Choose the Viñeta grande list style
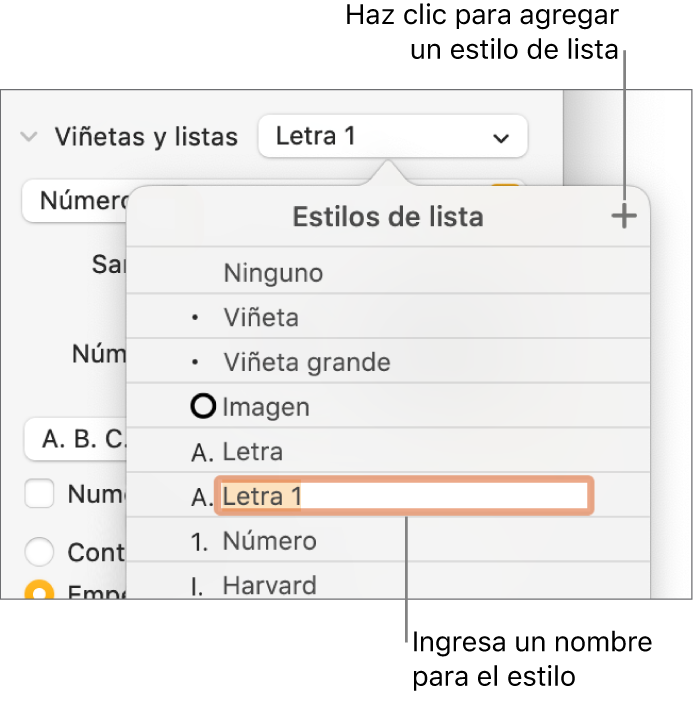This screenshot has width=694, height=702. (388, 362)
